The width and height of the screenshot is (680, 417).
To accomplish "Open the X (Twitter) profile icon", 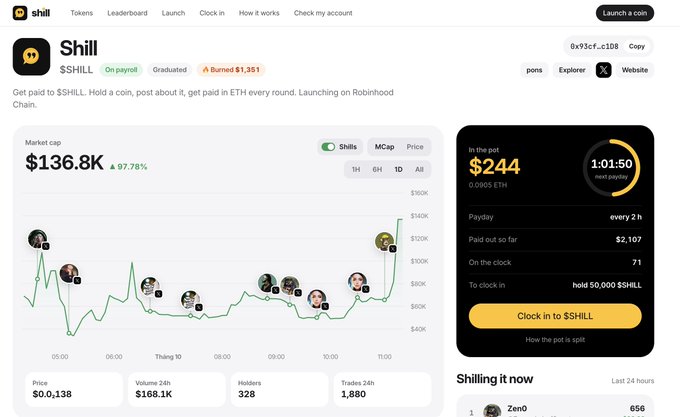I will pos(603,70).
